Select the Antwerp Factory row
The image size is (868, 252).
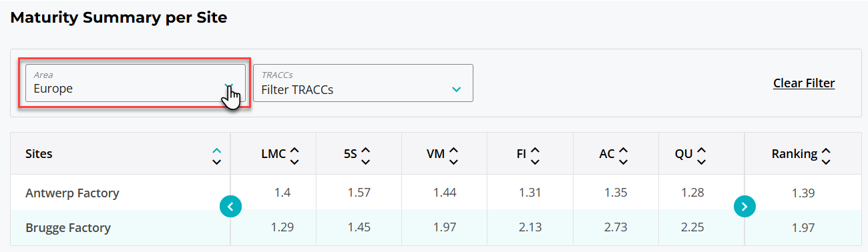click(435, 193)
